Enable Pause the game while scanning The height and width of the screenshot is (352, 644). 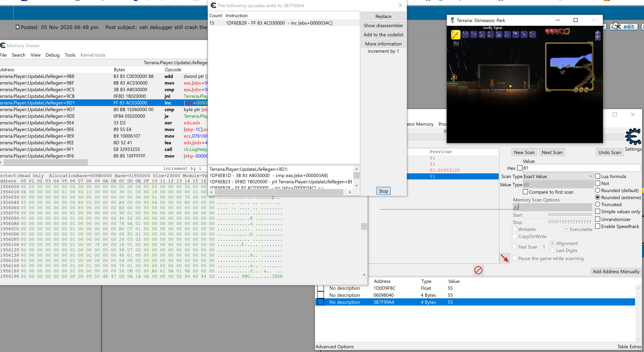click(x=515, y=258)
